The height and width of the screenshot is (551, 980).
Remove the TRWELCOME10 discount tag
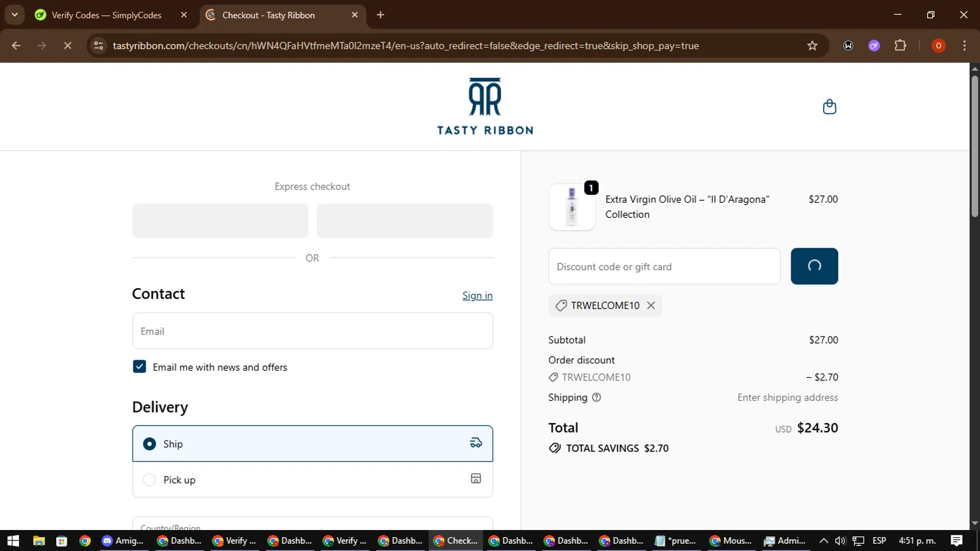coord(651,305)
